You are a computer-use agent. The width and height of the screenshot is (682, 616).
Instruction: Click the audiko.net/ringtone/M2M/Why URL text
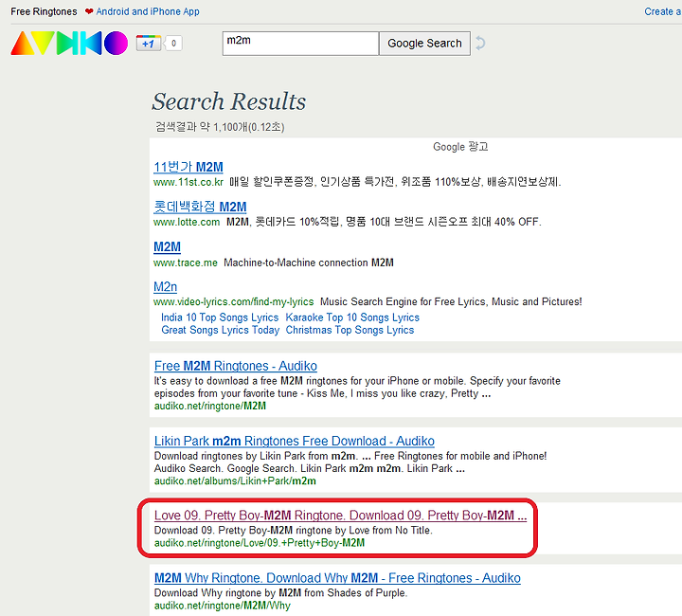(223, 606)
